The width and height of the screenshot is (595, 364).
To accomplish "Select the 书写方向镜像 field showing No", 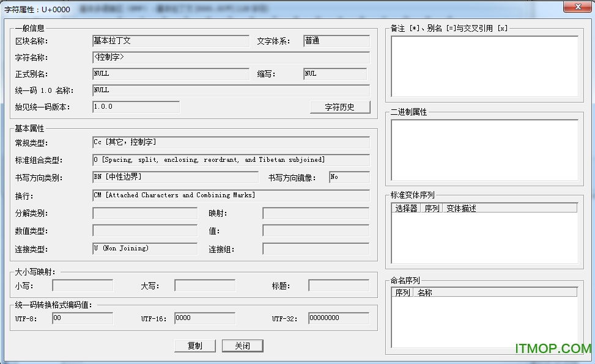I will pyautogui.click(x=349, y=177).
